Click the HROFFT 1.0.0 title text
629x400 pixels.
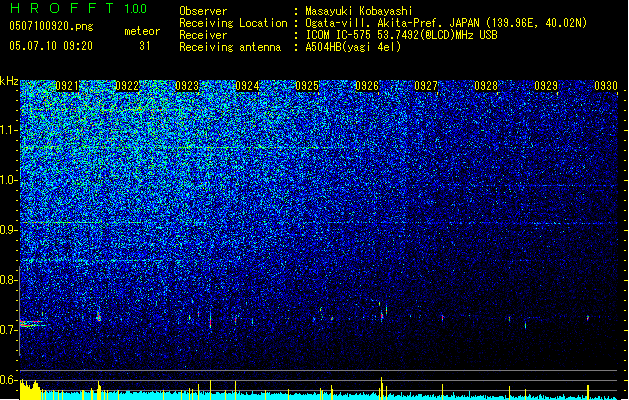point(79,8)
